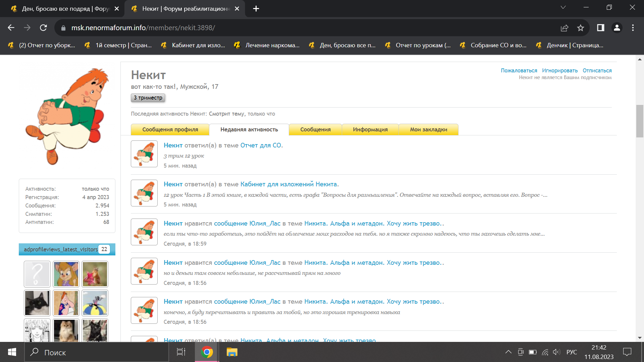This screenshot has width=644, height=362.
Task: Open the 'Юлия_Лас' message link at 18:59
Action: click(247, 224)
